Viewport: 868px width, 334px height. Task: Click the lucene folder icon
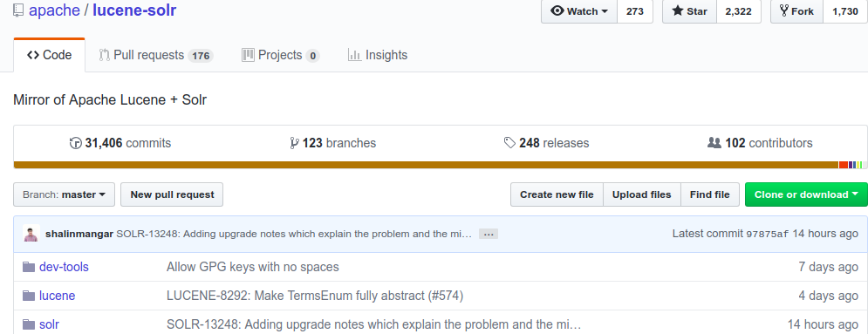(x=29, y=296)
